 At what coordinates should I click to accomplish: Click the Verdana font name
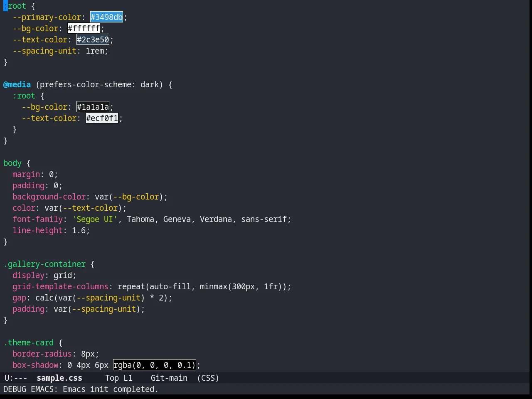(x=216, y=219)
